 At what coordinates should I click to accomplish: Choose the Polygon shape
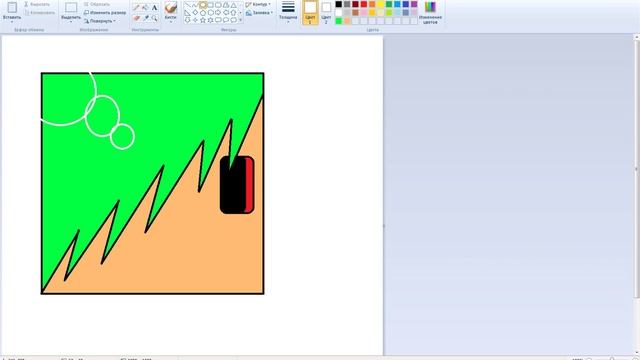pyautogui.click(x=226, y=5)
